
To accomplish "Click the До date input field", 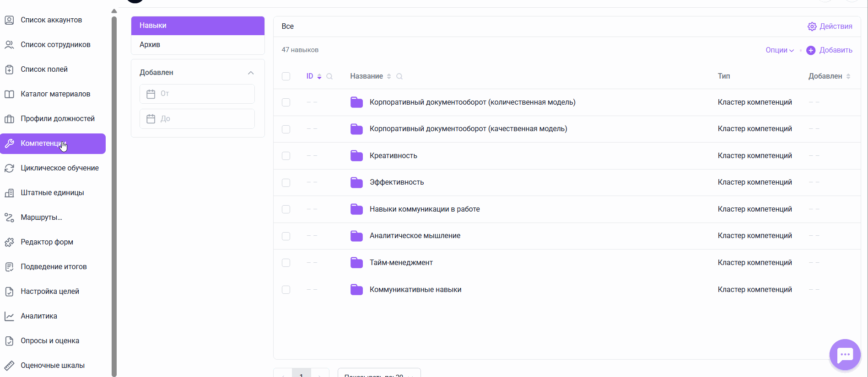I will coord(201,119).
